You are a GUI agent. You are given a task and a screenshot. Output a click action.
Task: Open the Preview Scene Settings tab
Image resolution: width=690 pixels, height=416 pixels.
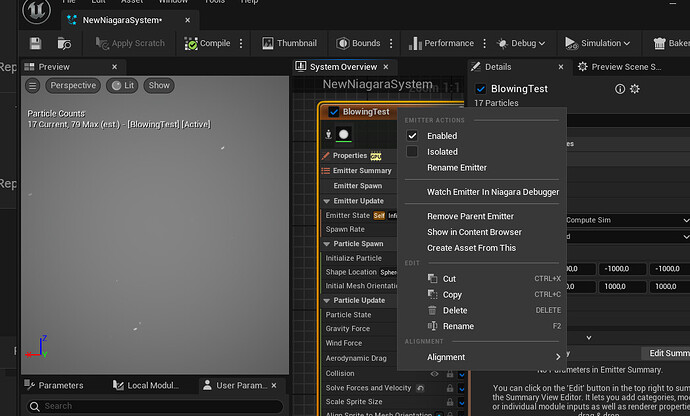[x=620, y=67]
